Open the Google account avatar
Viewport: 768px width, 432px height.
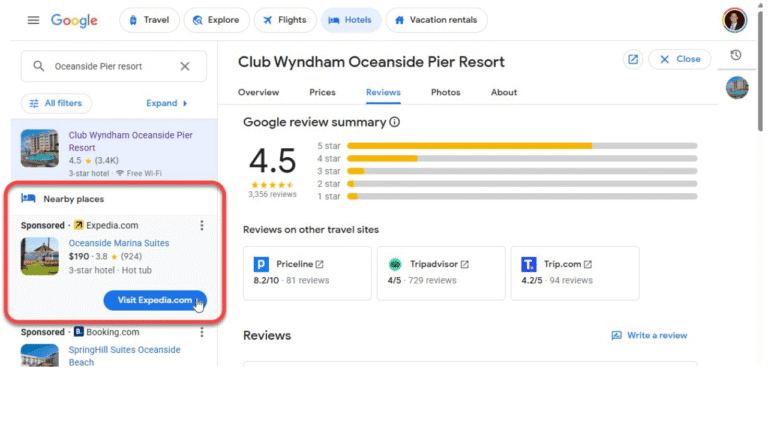(734, 21)
